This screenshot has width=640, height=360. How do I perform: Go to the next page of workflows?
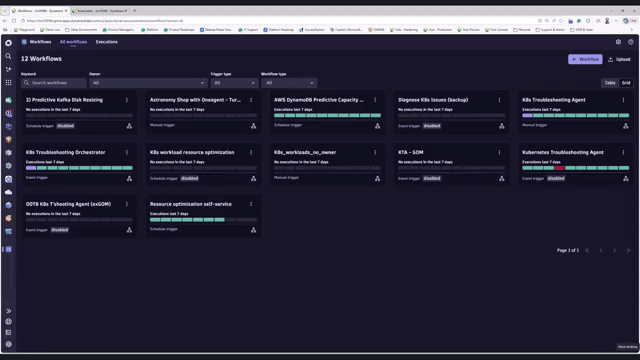614,250
